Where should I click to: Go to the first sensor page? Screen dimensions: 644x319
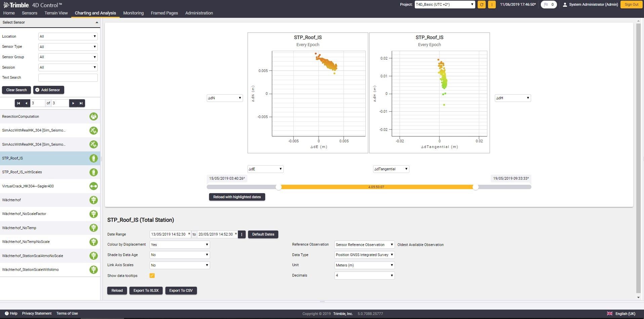[x=18, y=103]
